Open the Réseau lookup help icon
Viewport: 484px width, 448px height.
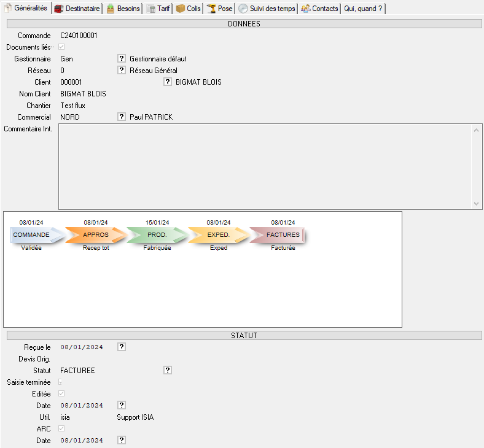pos(122,71)
